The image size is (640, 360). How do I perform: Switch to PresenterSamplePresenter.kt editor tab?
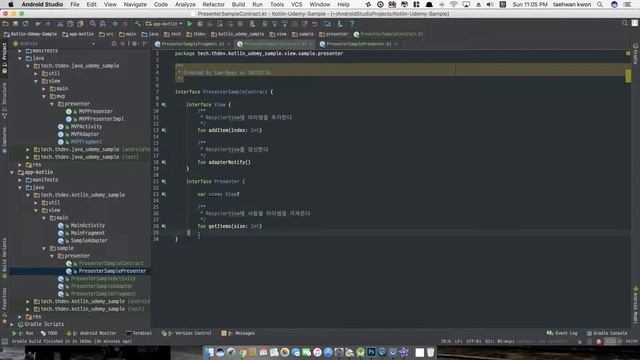click(359, 44)
